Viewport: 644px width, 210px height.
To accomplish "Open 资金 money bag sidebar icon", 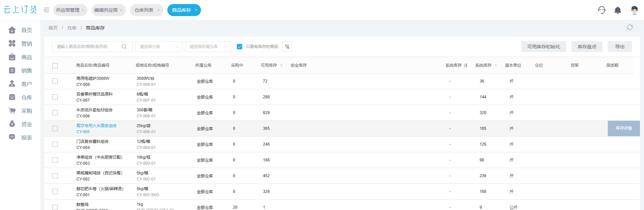I will point(12,124).
